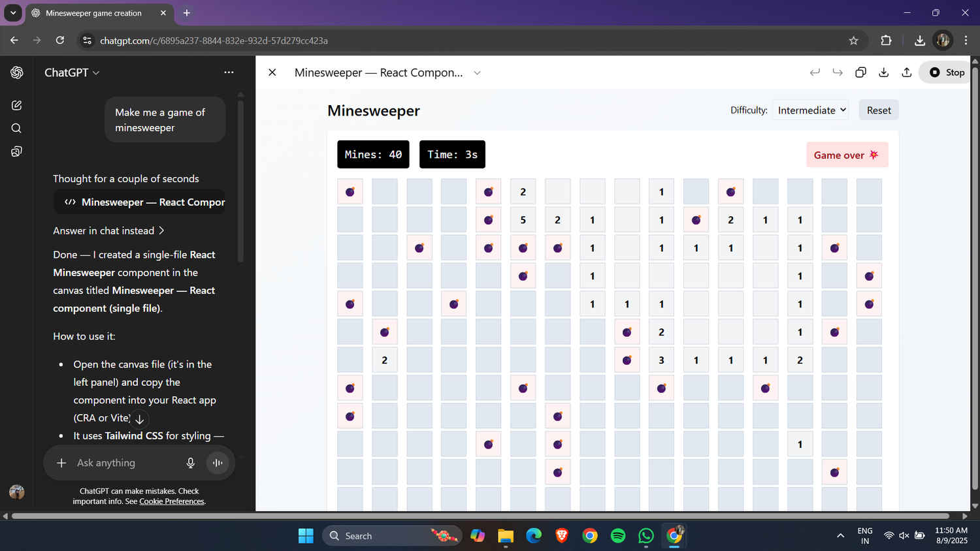The height and width of the screenshot is (551, 980).
Task: Toggle voice mode in the message bar
Action: (217, 463)
